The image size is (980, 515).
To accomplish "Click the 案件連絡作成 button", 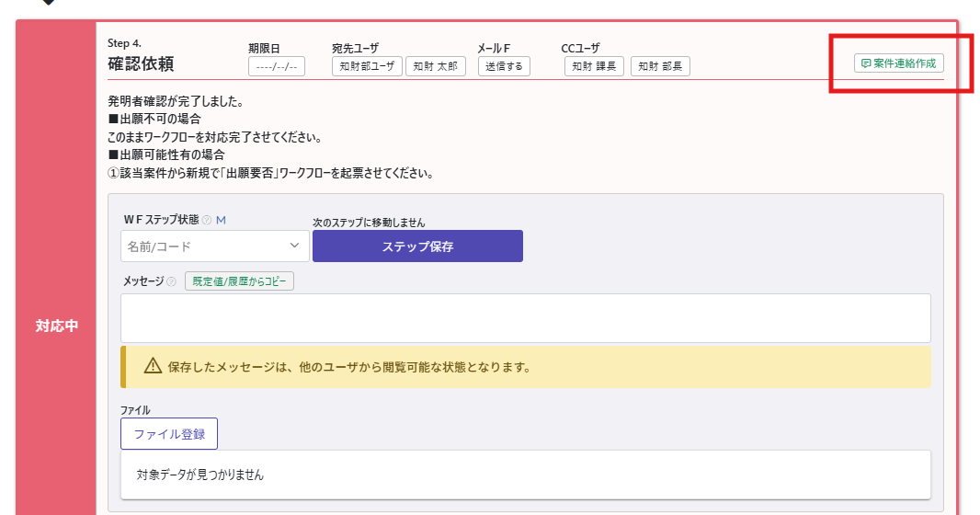I will [x=898, y=63].
